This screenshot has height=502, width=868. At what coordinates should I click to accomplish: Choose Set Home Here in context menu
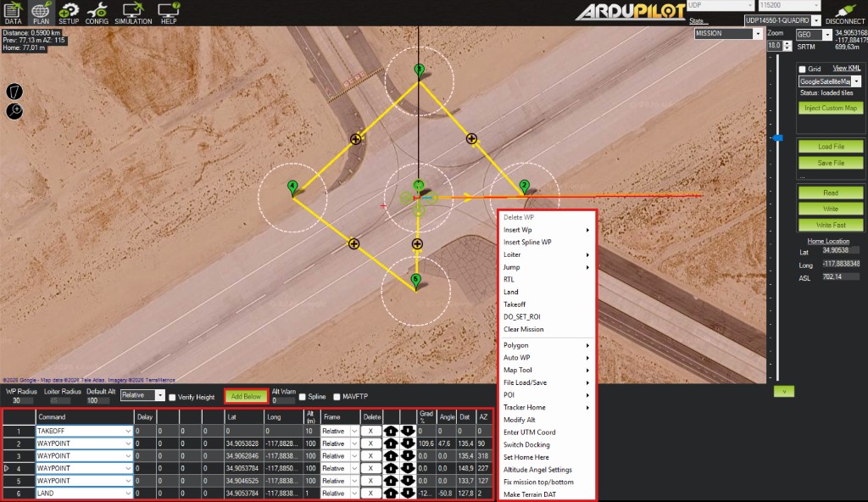(547, 457)
